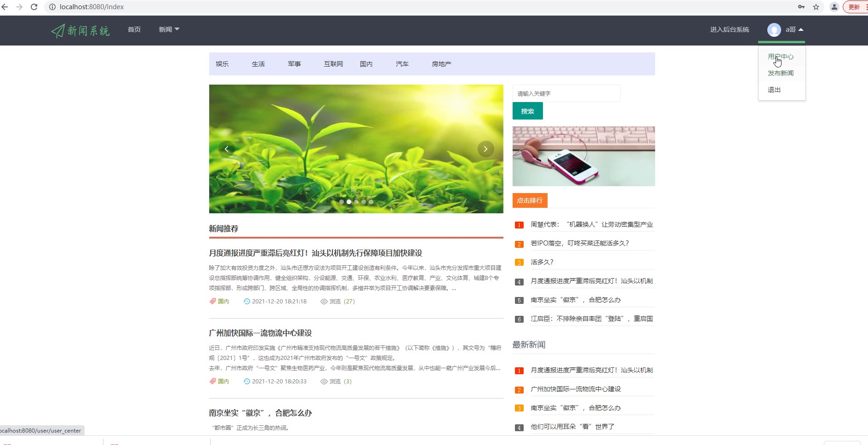Click rank badge 5 in 点击排行
The image size is (868, 445).
click(x=519, y=301)
